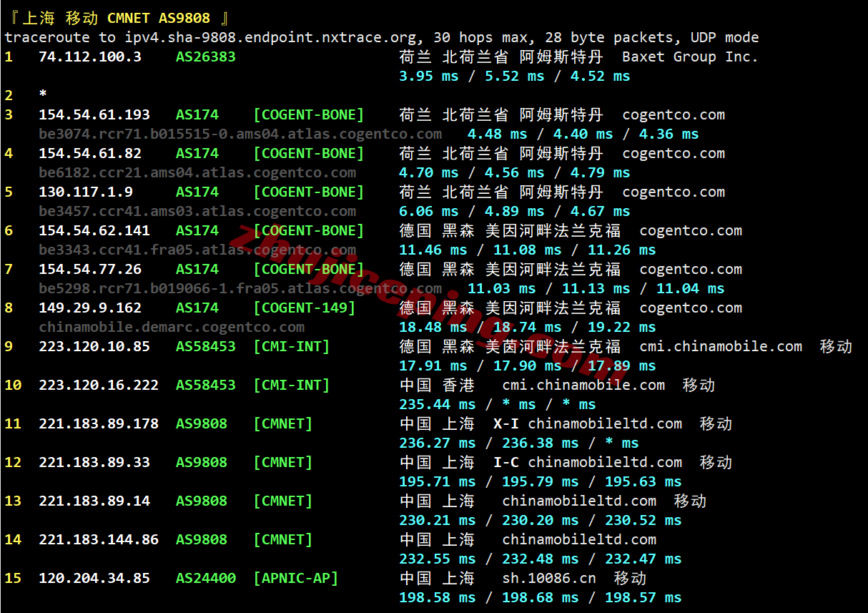The image size is (868, 613).
Task: Click hostname be5298.rcr71.b019066-1.fra05.atlas.cogentco.com
Action: [240, 288]
